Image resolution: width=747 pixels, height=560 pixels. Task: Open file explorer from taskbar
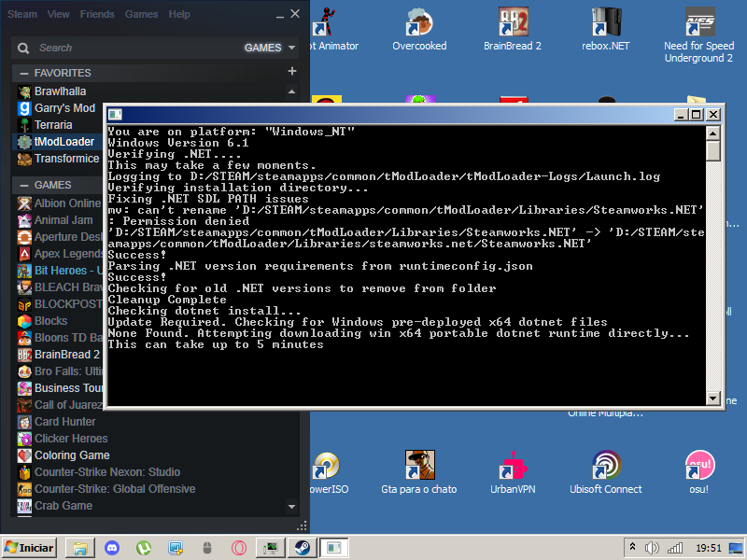[x=80, y=548]
